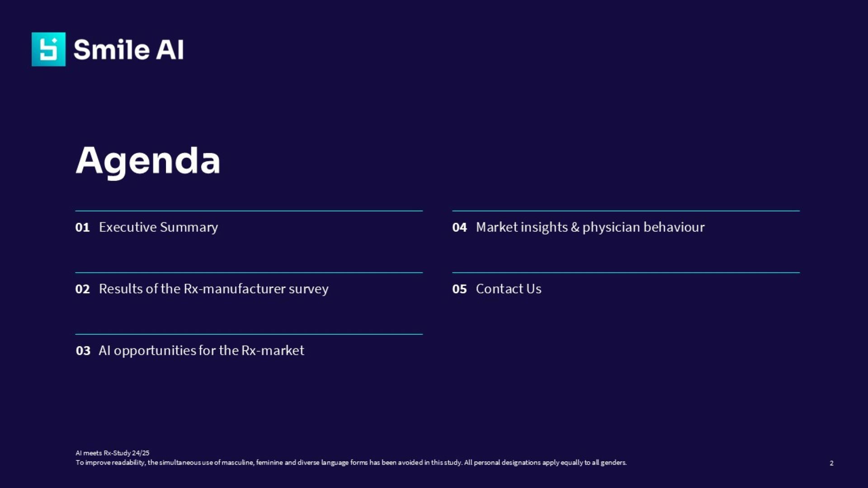This screenshot has height=488, width=868.
Task: Click agenda number 01
Action: pos(82,227)
